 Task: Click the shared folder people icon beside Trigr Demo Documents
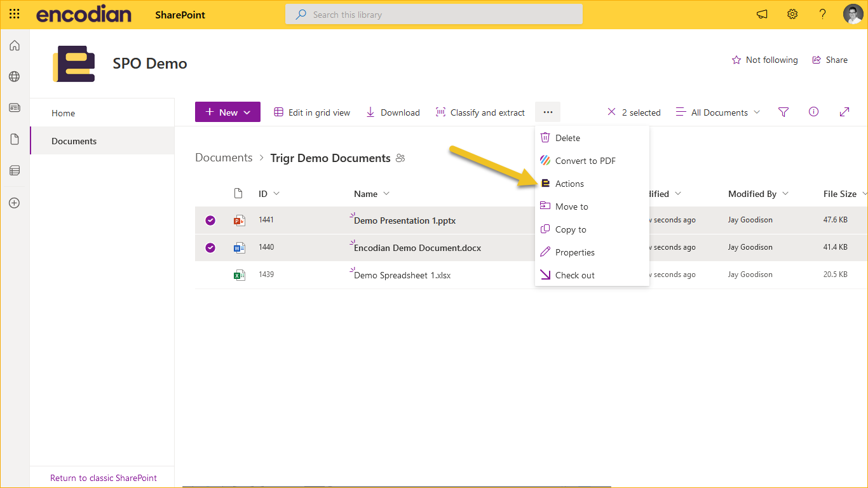tap(400, 158)
